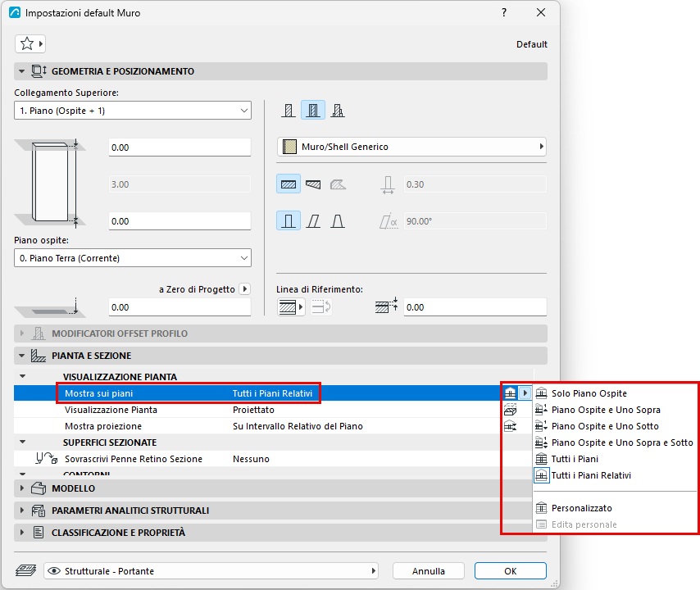Screen dimensions: 700x590
Task: Choose Piano Ospite e Uno Sopra e Sotto
Action: [x=615, y=442]
